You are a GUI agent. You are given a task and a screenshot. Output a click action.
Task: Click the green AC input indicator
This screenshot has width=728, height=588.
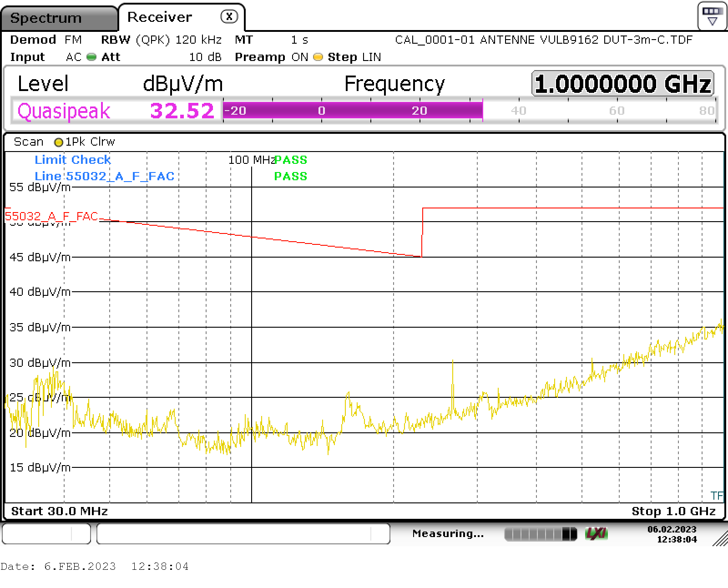coord(91,57)
